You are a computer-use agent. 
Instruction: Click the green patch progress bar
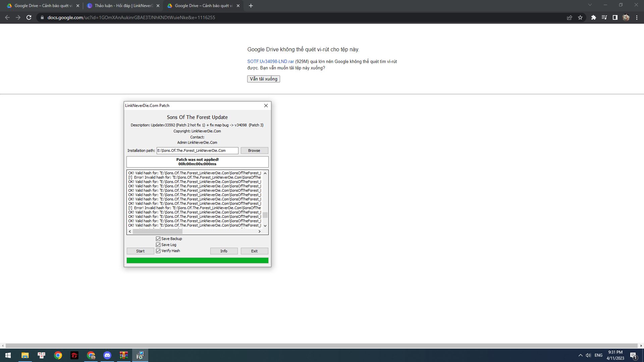point(198,260)
